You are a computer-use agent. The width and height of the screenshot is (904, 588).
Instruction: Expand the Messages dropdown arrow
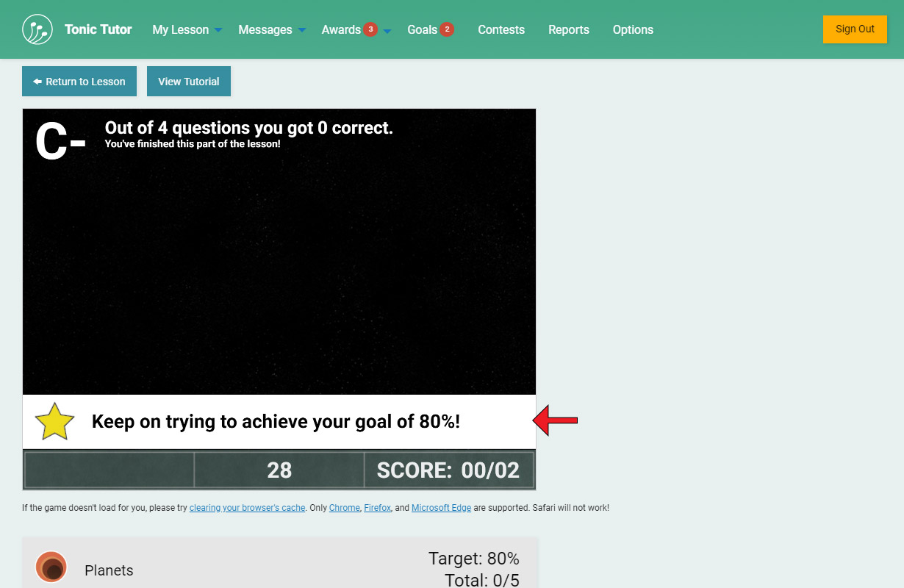click(x=302, y=30)
